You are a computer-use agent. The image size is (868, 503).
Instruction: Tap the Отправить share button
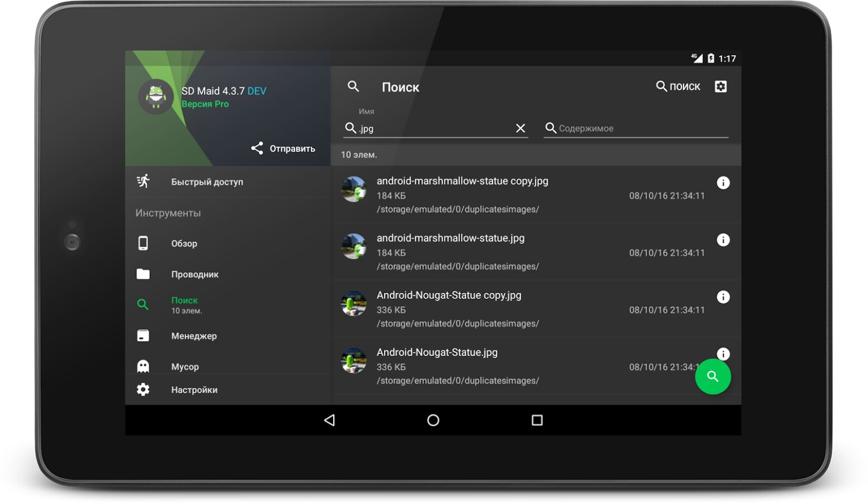283,148
